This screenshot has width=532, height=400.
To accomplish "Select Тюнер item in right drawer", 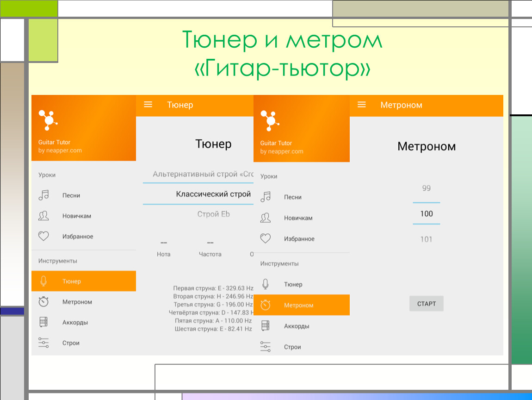I will point(301,284).
